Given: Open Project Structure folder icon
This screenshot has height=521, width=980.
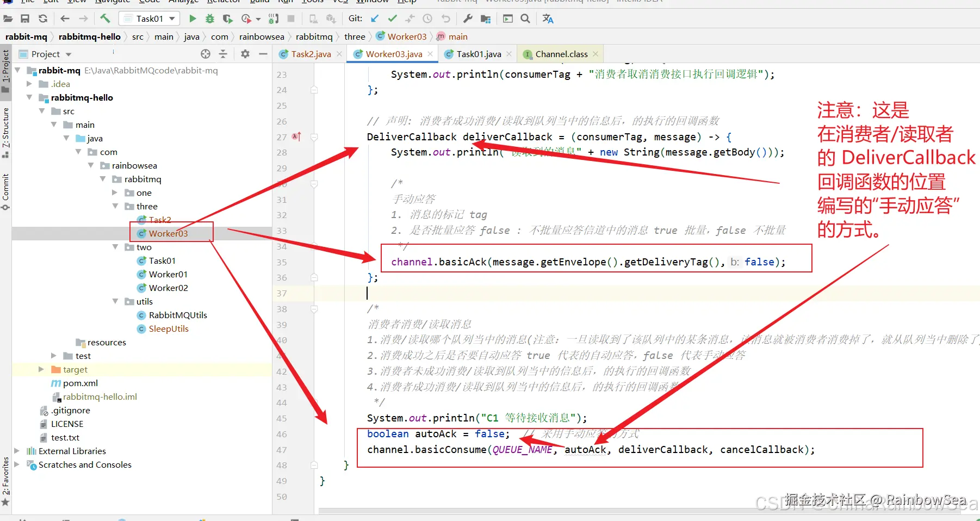Looking at the screenshot, I should point(486,19).
